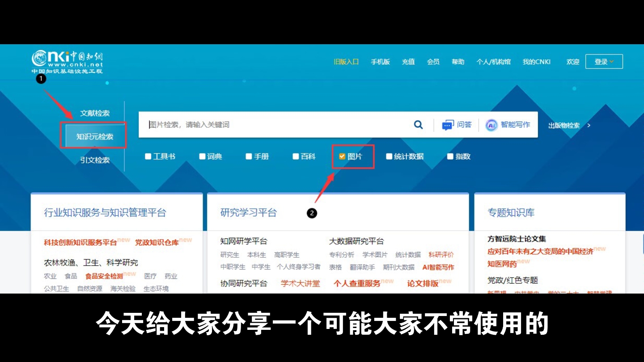Open 充值 in top navigation
Screen dimensions: 644x362
(408, 62)
